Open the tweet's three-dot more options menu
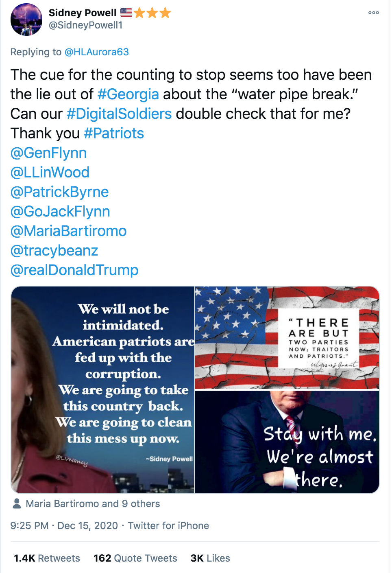 point(373,13)
